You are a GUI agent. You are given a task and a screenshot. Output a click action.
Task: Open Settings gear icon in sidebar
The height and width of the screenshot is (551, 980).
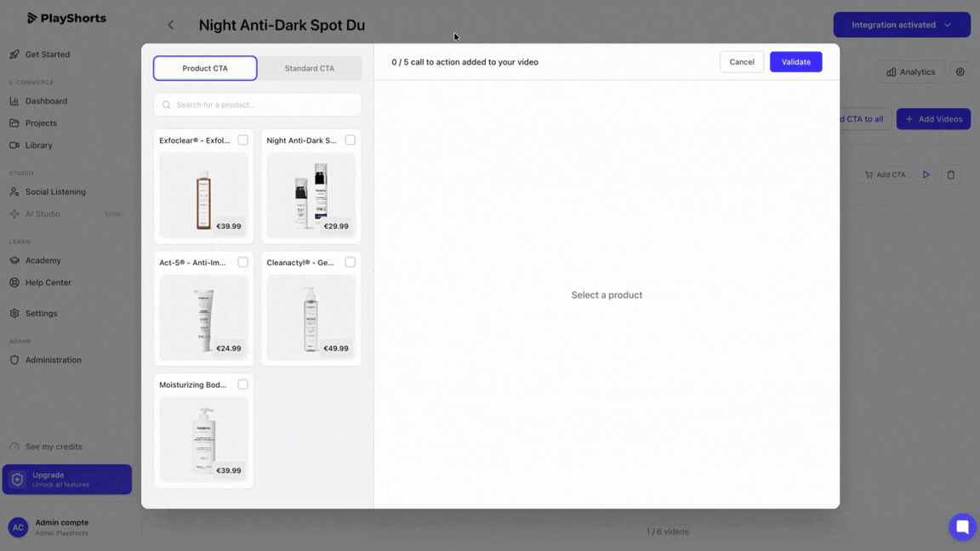[14, 314]
